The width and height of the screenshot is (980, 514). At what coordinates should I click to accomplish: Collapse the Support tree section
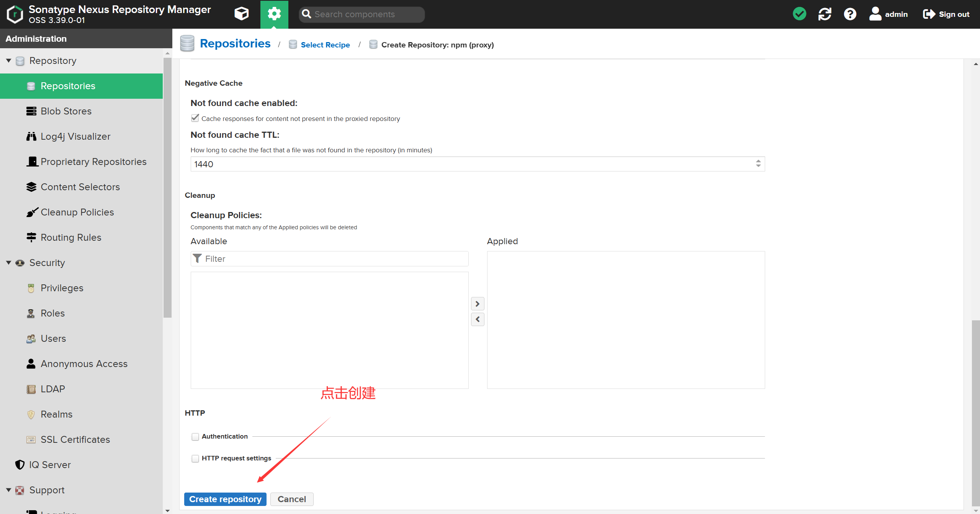(x=8, y=490)
